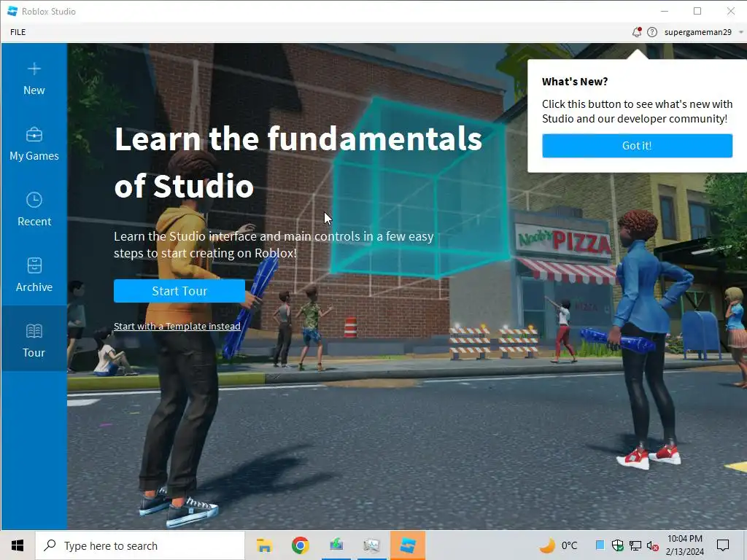The width and height of the screenshot is (747, 560).
Task: Click the weather 0°C widget
Action: [x=558, y=545]
